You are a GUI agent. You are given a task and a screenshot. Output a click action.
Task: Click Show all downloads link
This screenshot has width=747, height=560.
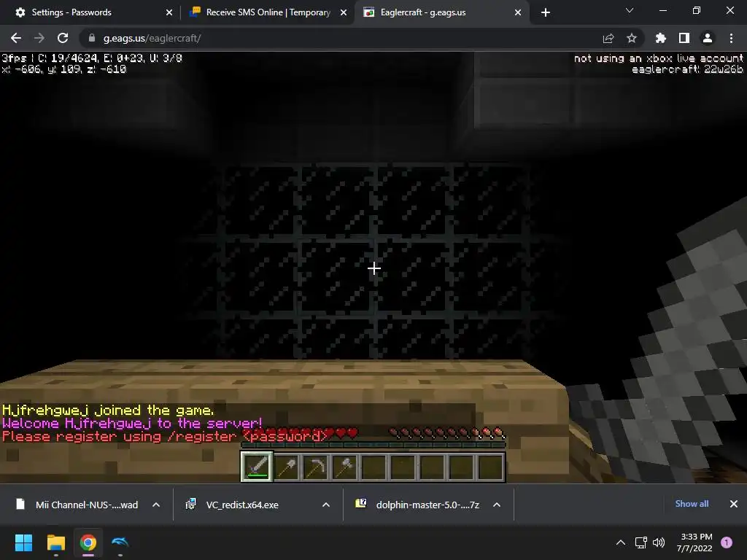point(692,504)
